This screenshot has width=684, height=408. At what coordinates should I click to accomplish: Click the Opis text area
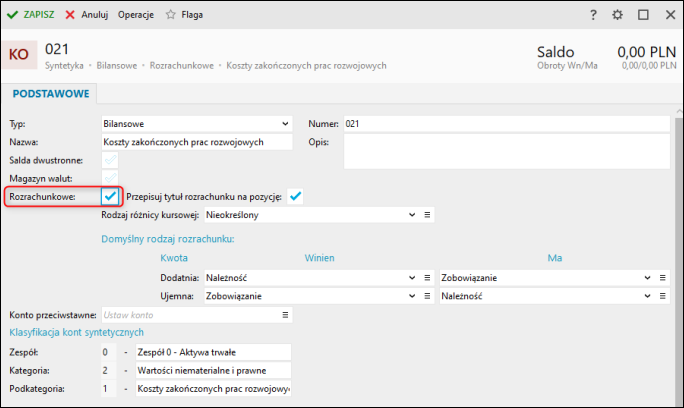(505, 151)
